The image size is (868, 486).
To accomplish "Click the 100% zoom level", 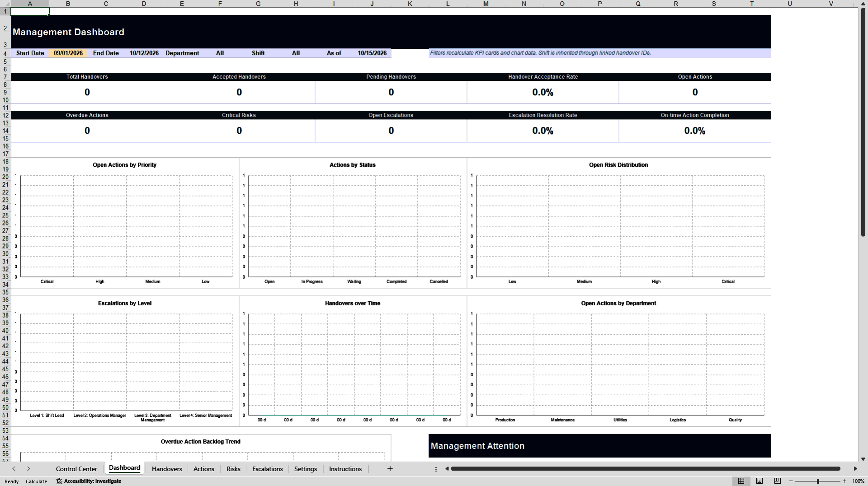I will 858,481.
